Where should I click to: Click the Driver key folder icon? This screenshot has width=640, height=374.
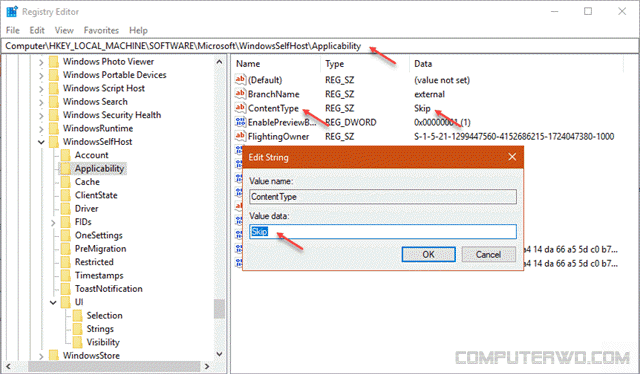(66, 209)
